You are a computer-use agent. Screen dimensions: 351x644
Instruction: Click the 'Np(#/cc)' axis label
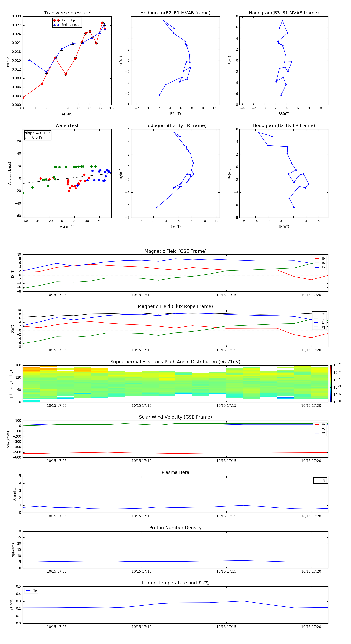pyautogui.click(x=13, y=550)
